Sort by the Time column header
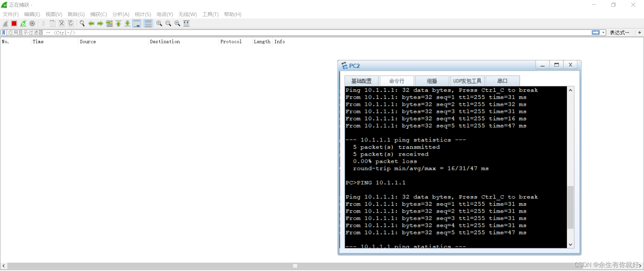644x271 pixels. (x=54, y=42)
